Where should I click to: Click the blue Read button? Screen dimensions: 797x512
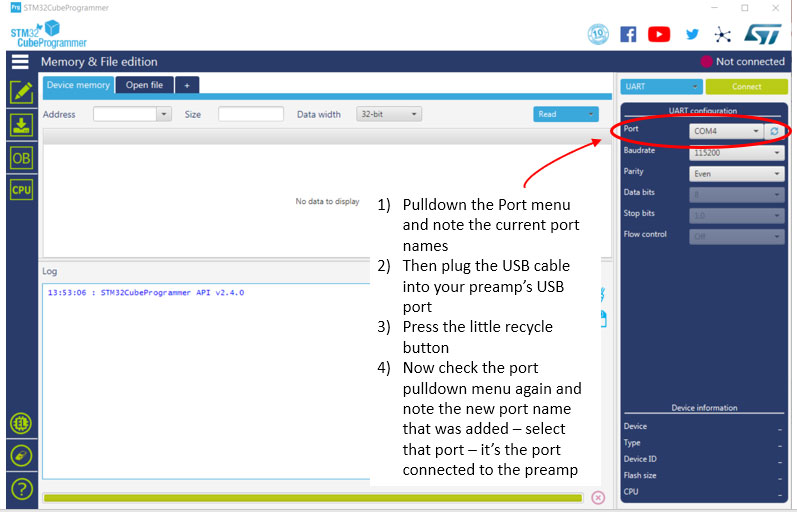click(x=565, y=114)
